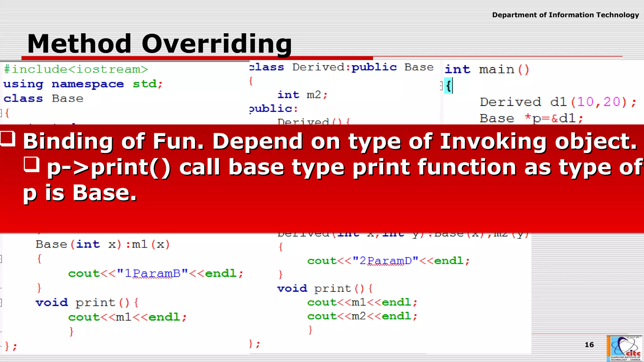Click the 'p->print() call base type' line
Image resolution: width=644 pixels, height=362 pixels.
point(345,167)
